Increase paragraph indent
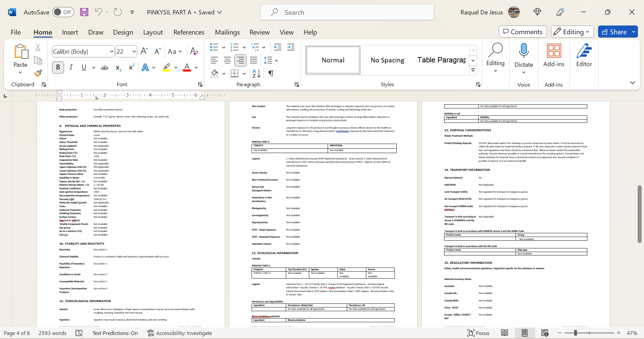644x339 pixels. [291, 47]
